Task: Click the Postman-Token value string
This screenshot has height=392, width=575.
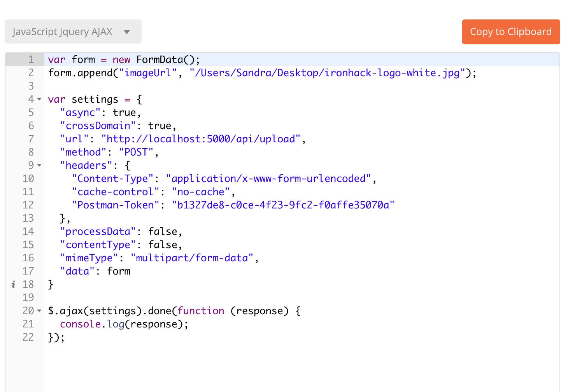Action: coord(283,205)
